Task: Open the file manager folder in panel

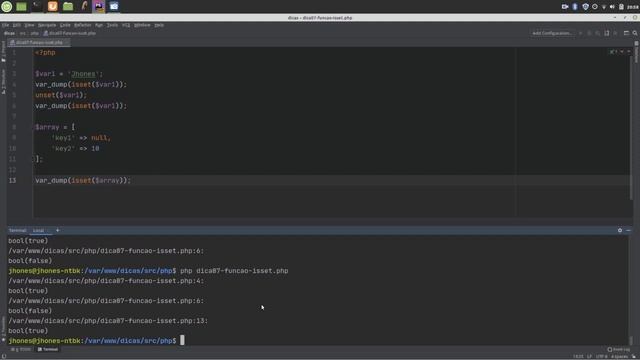Action: [68, 7]
